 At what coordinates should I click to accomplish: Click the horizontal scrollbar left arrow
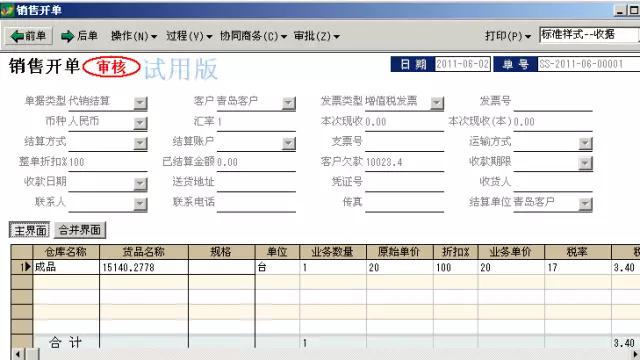tap(18, 354)
